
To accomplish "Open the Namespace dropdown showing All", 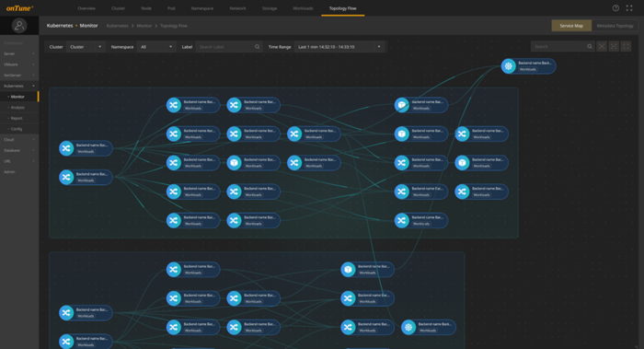I will click(156, 47).
